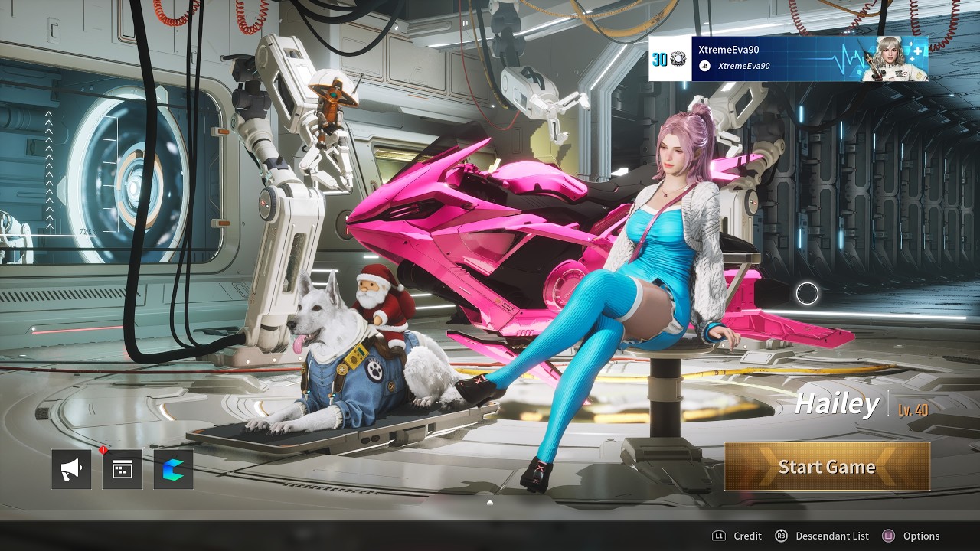The width and height of the screenshot is (980, 551).
Task: Expand the small up arrow at bottom center
Action: click(x=490, y=502)
